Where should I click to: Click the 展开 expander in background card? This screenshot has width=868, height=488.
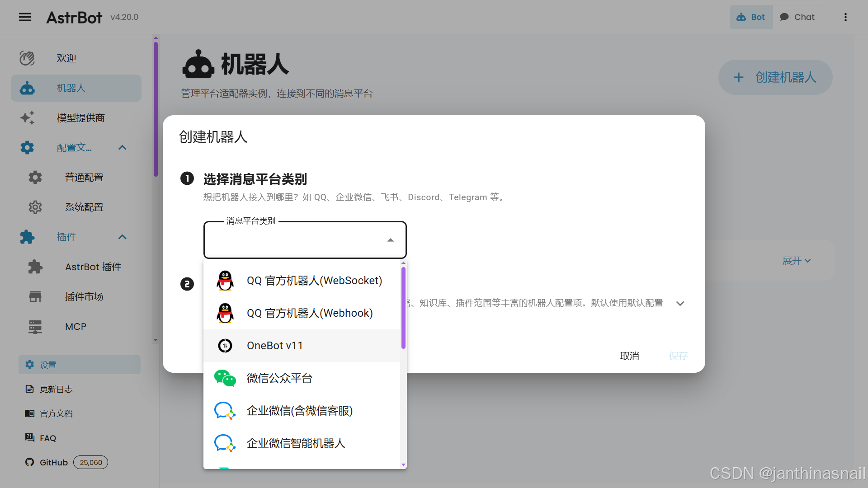point(797,261)
